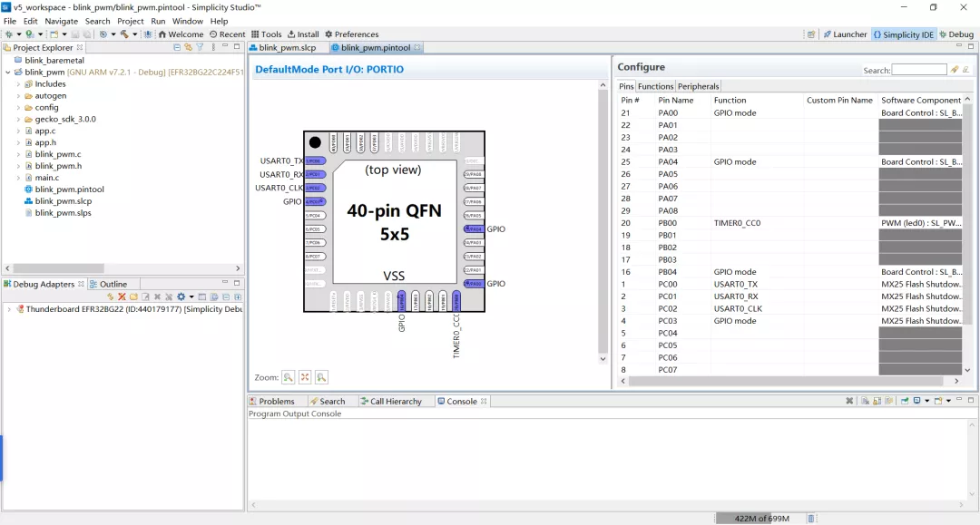
Task: Switch to the Peripherals tab
Action: (698, 86)
